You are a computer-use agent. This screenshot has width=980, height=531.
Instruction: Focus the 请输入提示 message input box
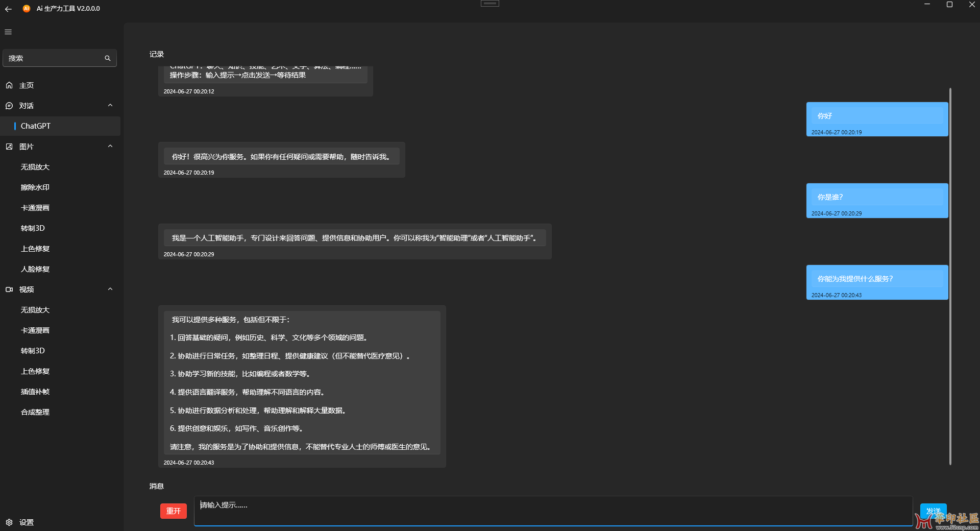coord(552,511)
